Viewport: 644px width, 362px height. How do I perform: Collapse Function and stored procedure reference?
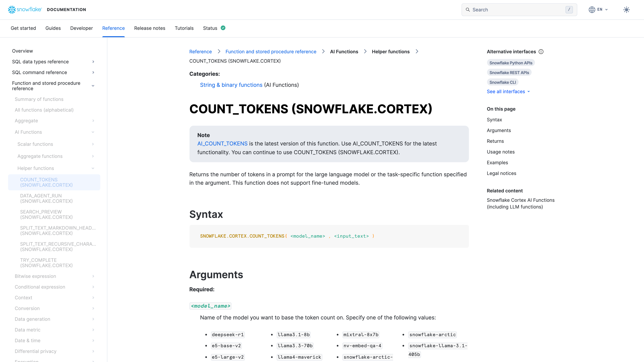tap(93, 86)
